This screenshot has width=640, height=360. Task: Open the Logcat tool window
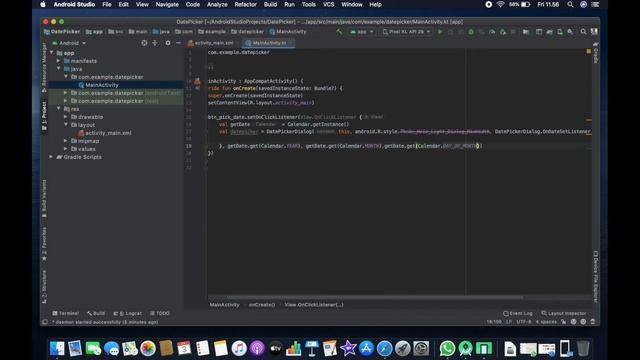click(x=127, y=313)
